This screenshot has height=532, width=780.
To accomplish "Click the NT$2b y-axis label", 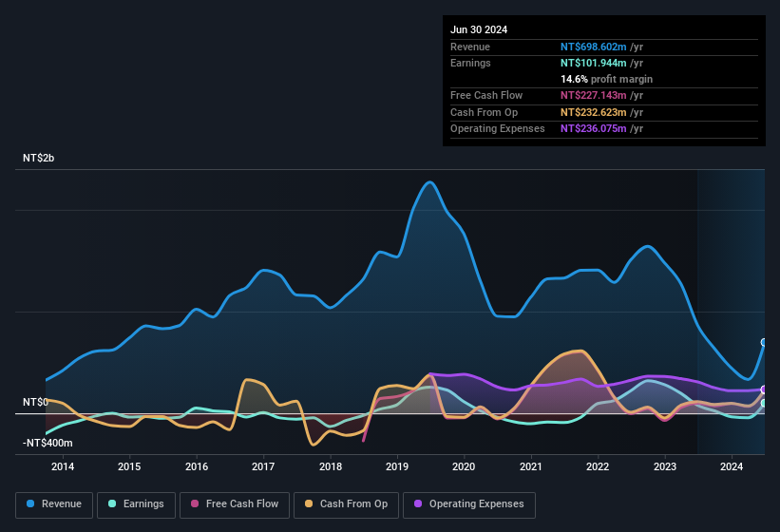I will pyautogui.click(x=38, y=158).
